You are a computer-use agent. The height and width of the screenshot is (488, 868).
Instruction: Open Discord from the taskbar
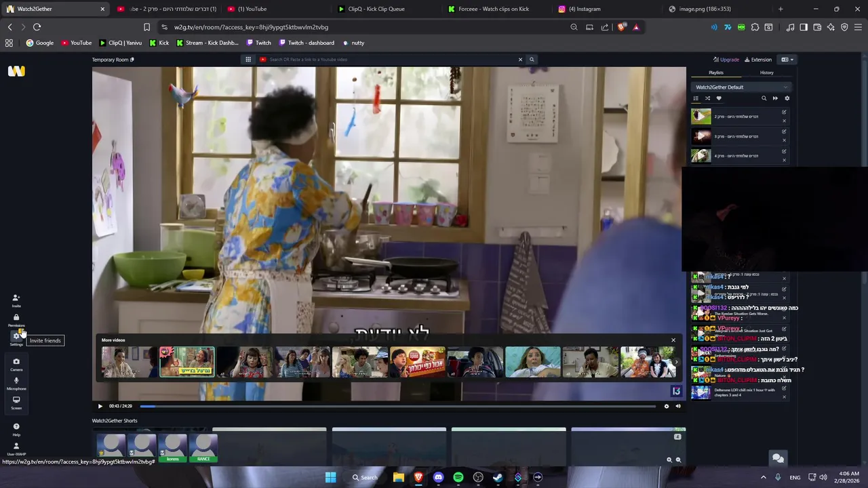click(438, 477)
